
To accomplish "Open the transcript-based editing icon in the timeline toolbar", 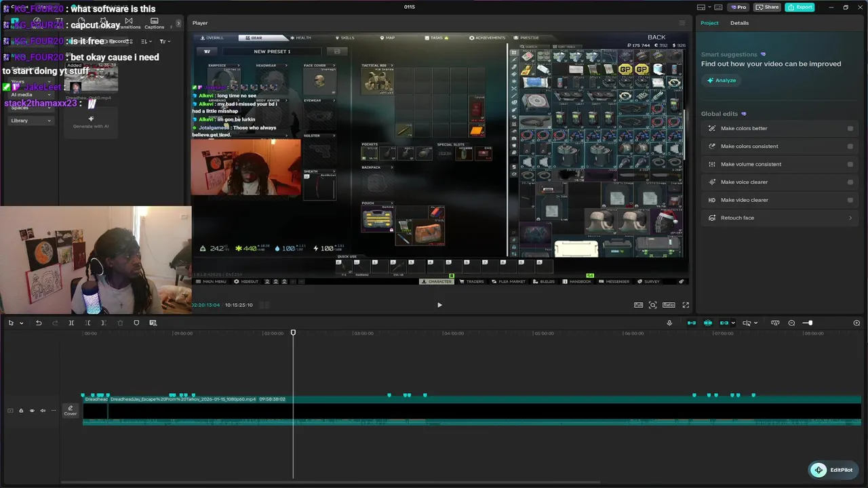I will coord(153,323).
